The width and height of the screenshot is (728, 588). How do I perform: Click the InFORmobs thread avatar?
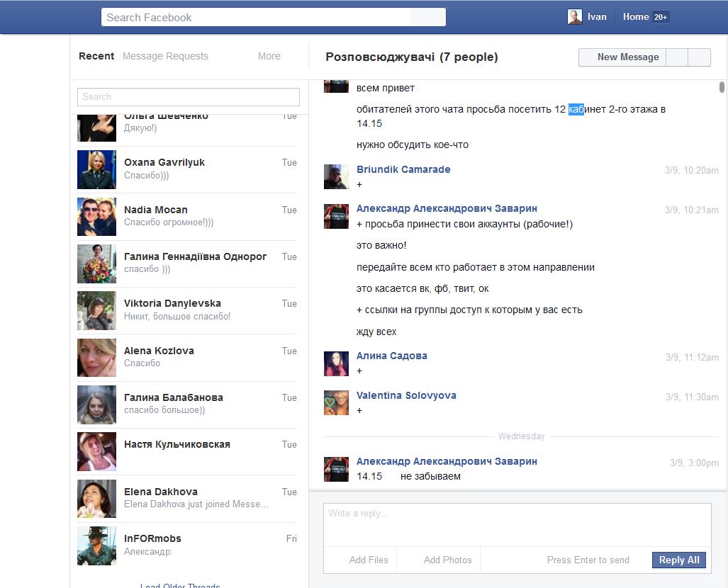click(96, 545)
